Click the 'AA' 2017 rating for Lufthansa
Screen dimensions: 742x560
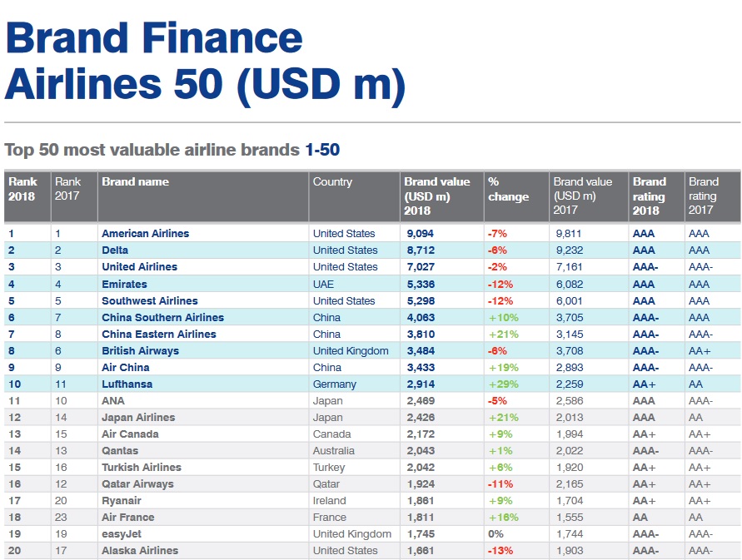point(695,384)
